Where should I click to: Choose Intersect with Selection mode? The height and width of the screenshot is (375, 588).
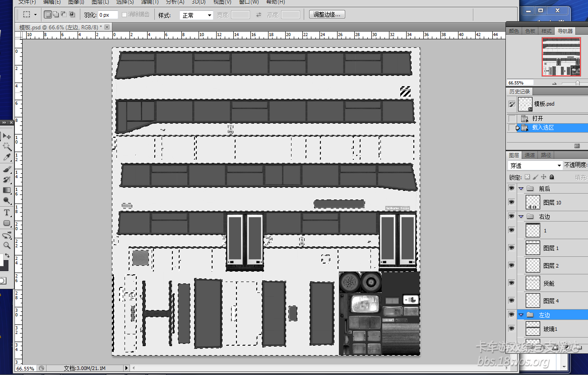click(x=71, y=15)
